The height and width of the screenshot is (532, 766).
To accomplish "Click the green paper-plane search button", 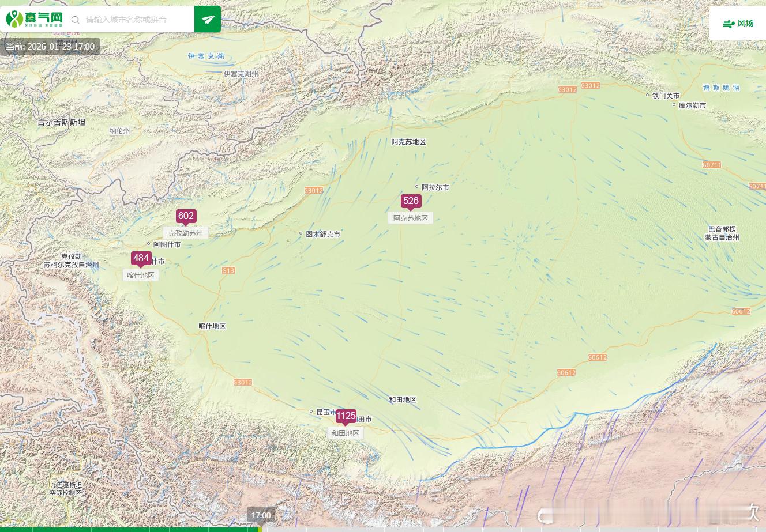I will (208, 19).
